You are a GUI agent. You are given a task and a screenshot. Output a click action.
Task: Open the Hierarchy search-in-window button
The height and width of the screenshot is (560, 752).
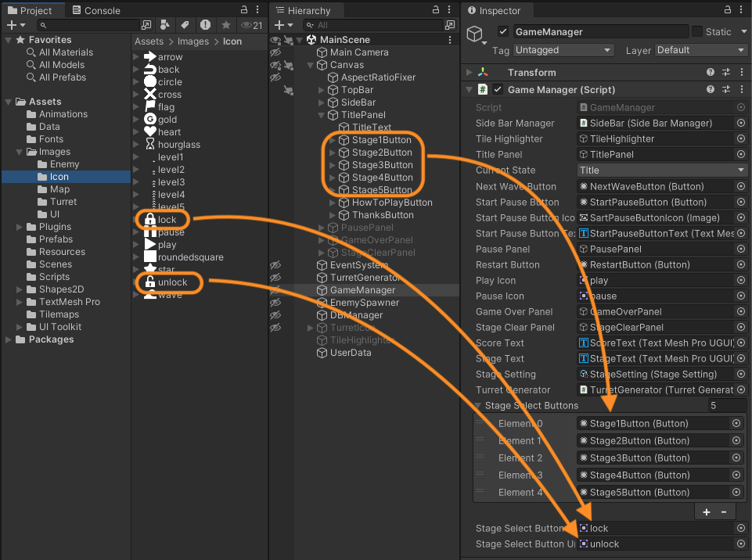(x=450, y=25)
